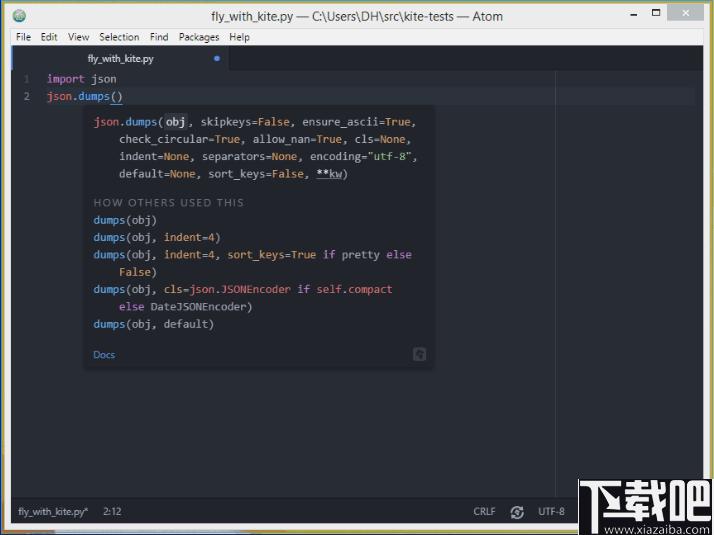Open Kite sidebar icon in popup corner
Viewport: 714px width, 535px height.
coord(419,354)
